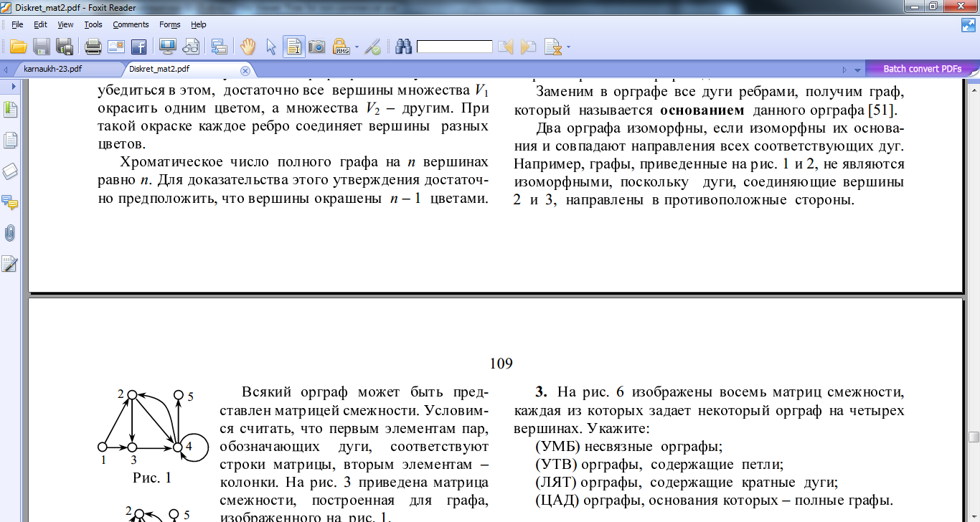Expand search options dropdown arrow
The height and width of the screenshot is (522, 980).
pyautogui.click(x=569, y=47)
